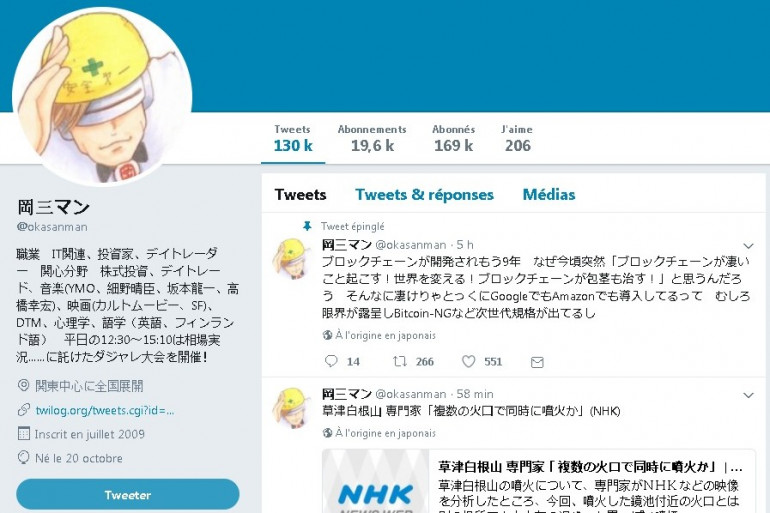Open the Abonnements 19,6 k list

pyautogui.click(x=372, y=139)
